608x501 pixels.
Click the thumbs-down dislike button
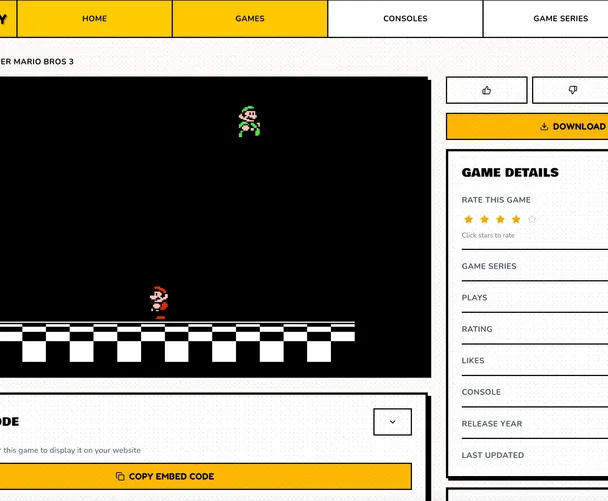point(572,90)
